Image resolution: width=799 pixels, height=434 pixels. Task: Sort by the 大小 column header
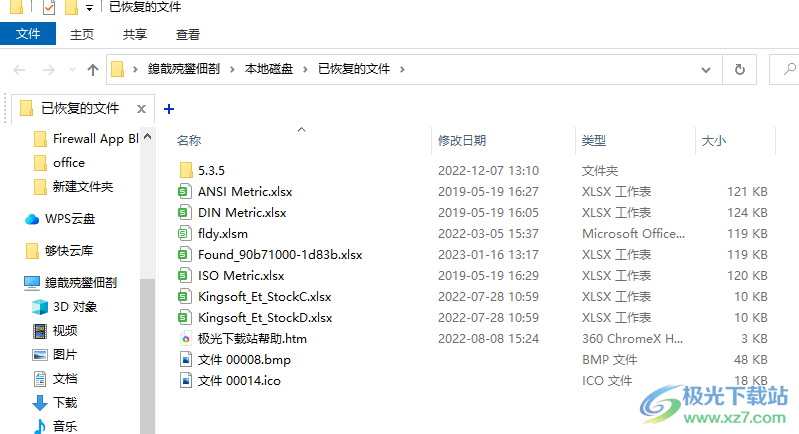(x=713, y=141)
